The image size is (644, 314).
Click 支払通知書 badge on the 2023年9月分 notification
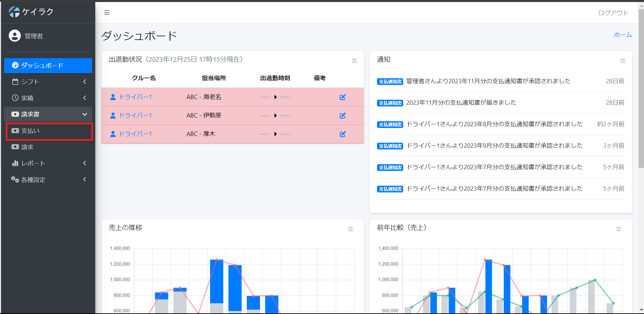(390, 146)
